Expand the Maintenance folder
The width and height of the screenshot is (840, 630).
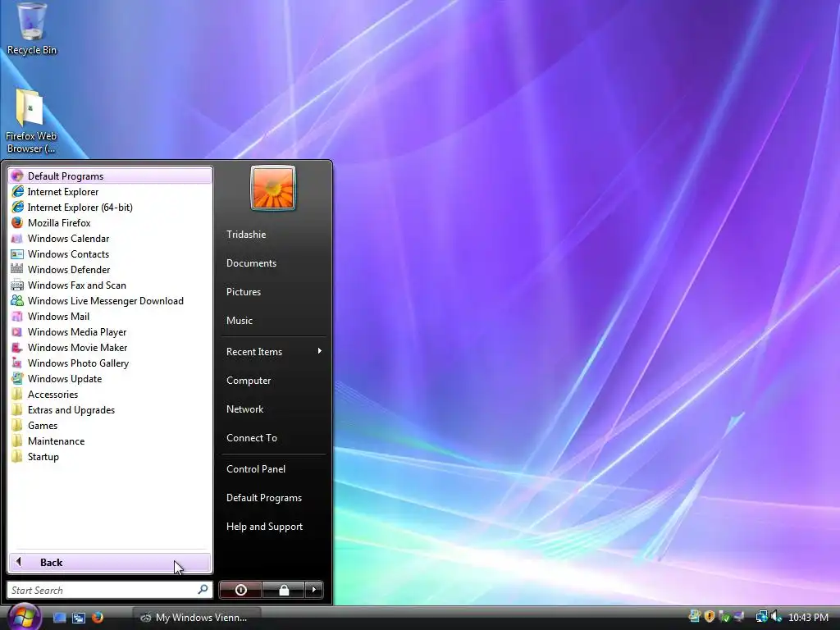point(110,441)
